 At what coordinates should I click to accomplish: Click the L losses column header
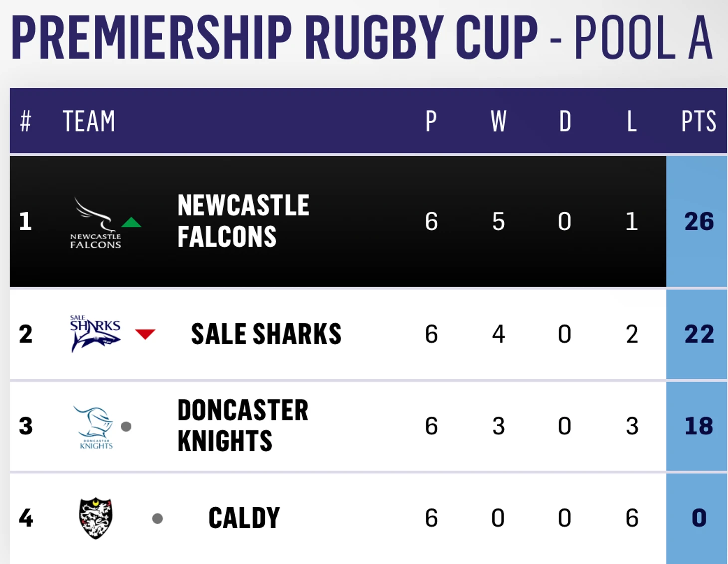pyautogui.click(x=631, y=121)
